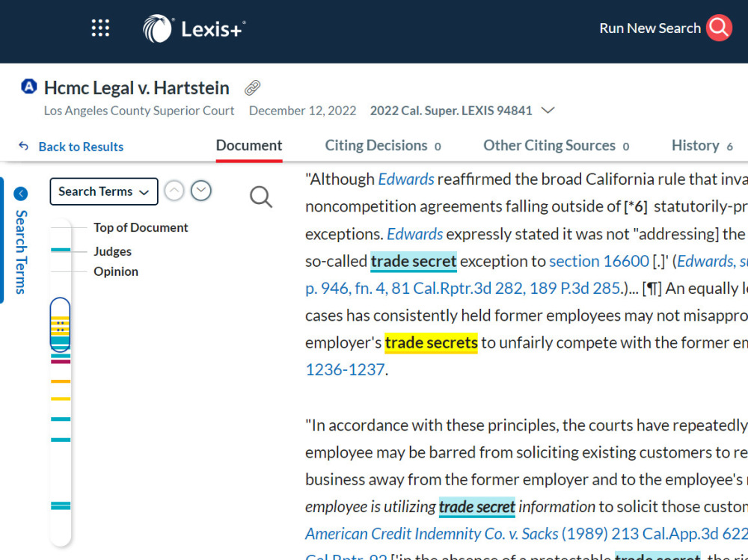Click the teal Judges marker on hit map
This screenshot has height=560, width=748.
tap(61, 250)
